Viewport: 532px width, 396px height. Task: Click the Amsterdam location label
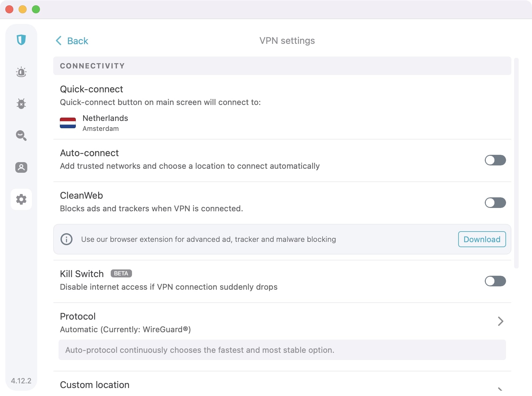[101, 129]
